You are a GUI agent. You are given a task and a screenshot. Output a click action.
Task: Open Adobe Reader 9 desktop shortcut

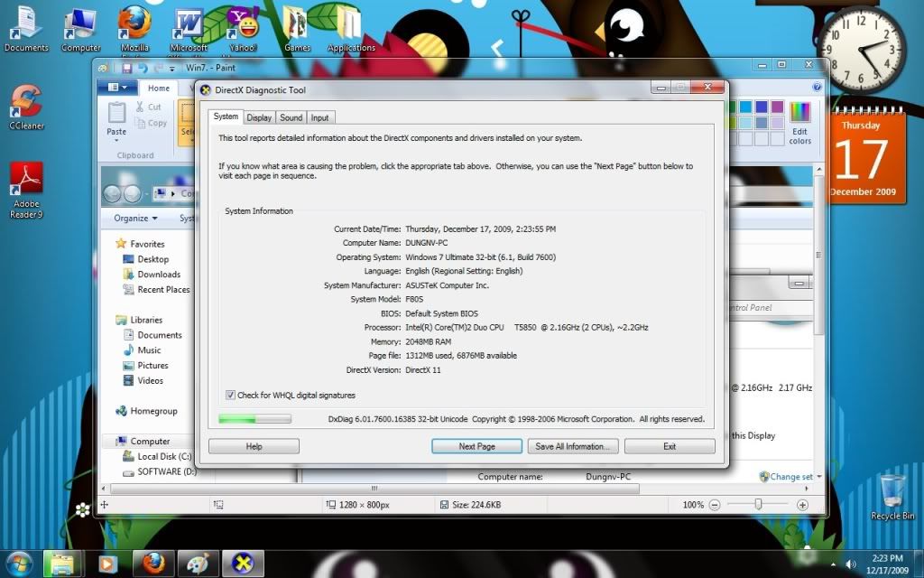click(x=26, y=191)
